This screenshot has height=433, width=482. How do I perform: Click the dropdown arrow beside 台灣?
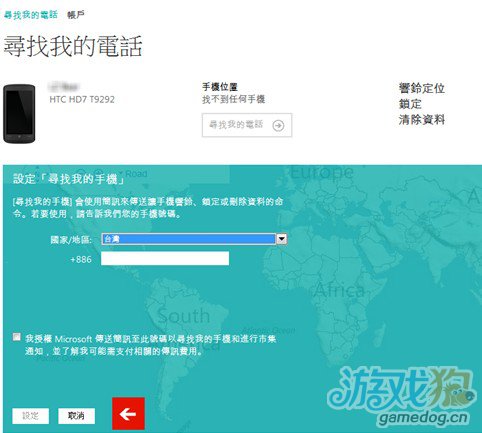282,239
